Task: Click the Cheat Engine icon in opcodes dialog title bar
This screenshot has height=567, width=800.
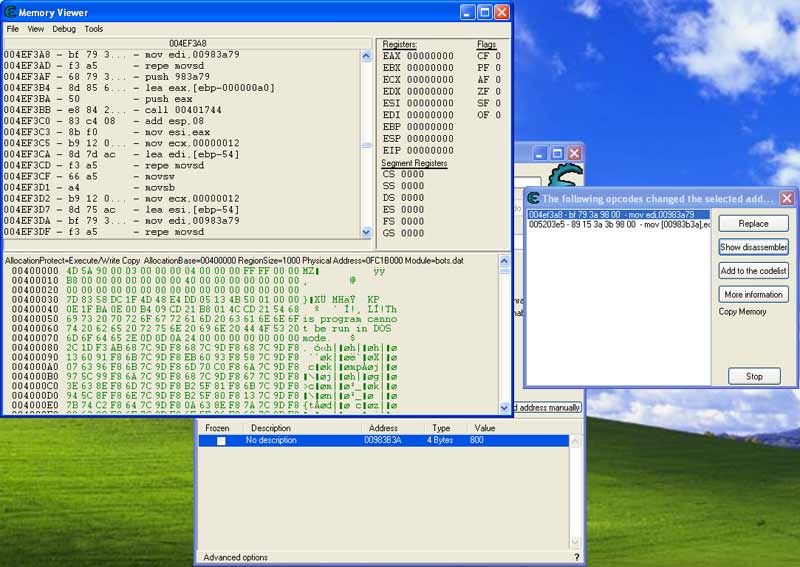Action: (x=534, y=198)
